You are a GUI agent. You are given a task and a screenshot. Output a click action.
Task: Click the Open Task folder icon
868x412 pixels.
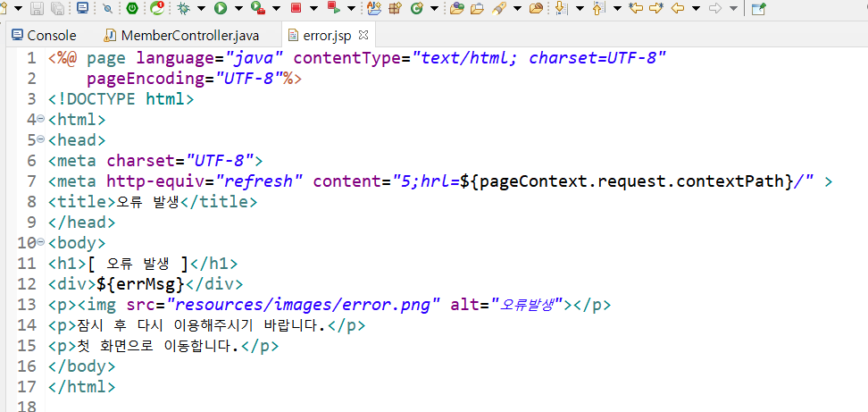point(477,8)
